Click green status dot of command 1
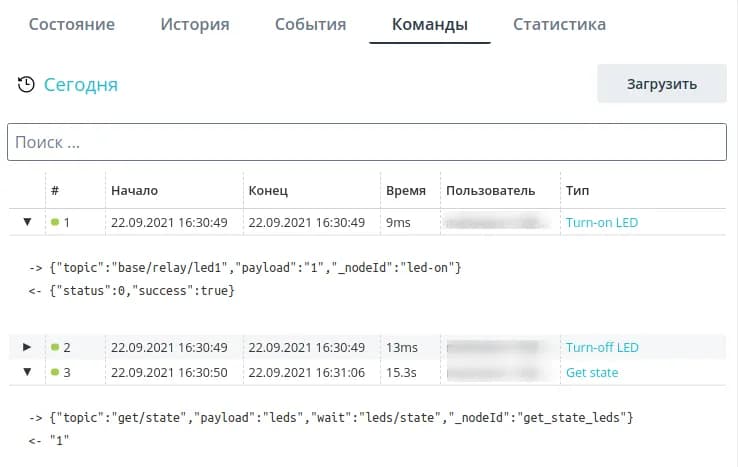Screen dimensions: 738x467 point(55,222)
